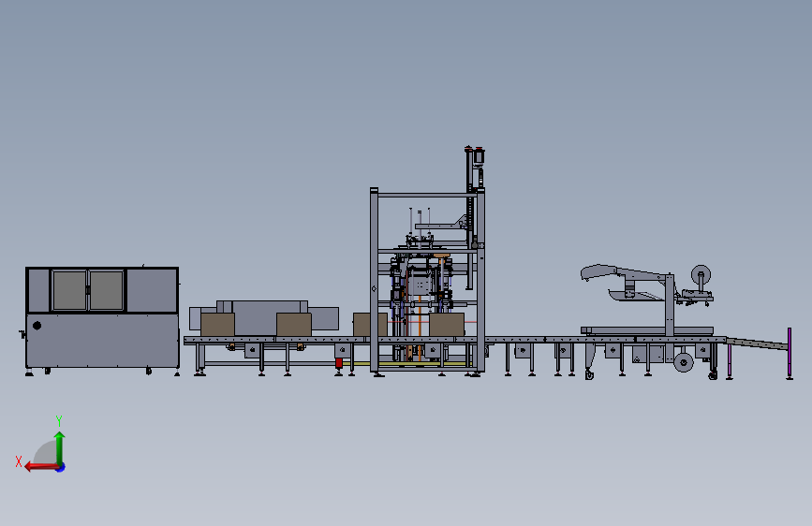Image resolution: width=812 pixels, height=526 pixels.
Task: Select the large roll wheel beneath the sealer
Action: click(684, 362)
